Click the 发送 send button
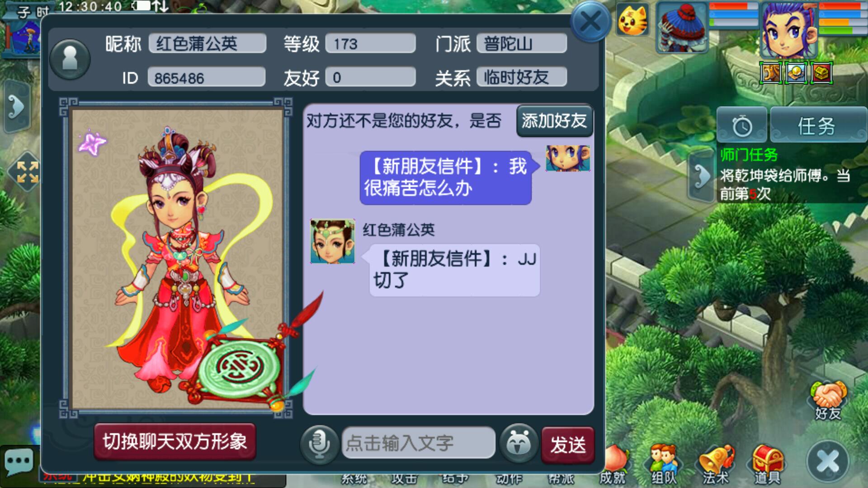Viewport: 868px width, 488px height. pos(568,445)
